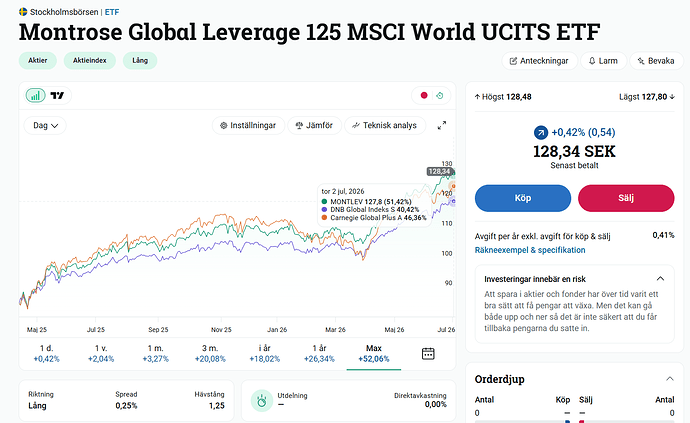Click the Lång tag
The image size is (690, 423).
tap(140, 60)
